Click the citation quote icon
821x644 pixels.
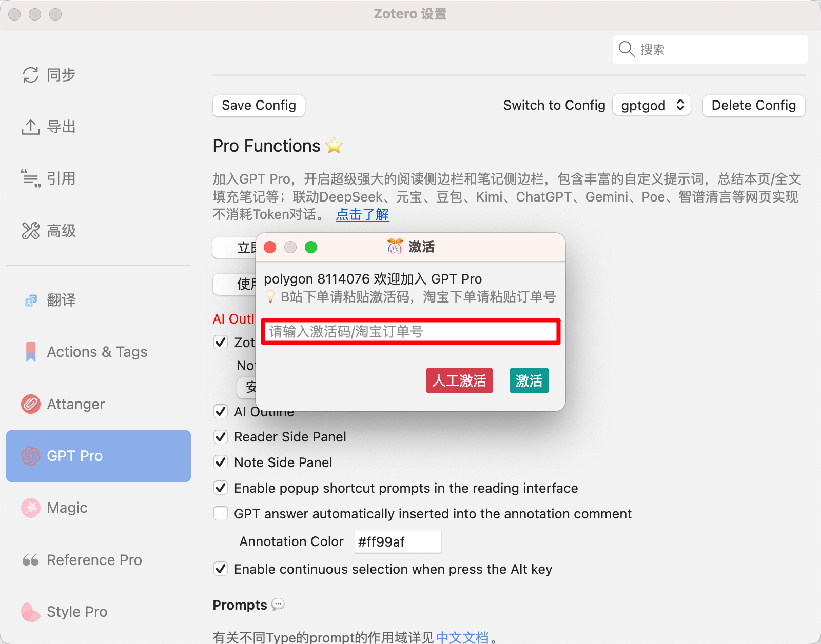[31, 178]
